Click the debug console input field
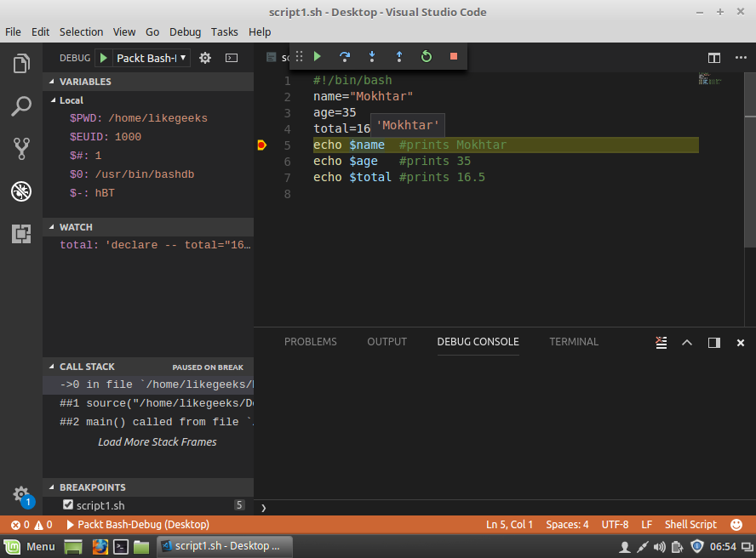The height and width of the screenshot is (558, 756). [x=502, y=507]
